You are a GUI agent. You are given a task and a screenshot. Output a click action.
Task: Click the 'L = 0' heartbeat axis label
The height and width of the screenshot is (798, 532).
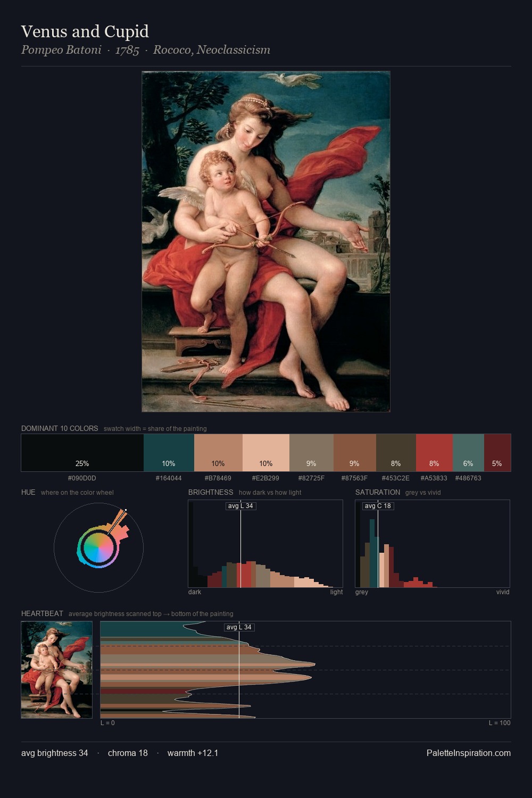point(107,723)
